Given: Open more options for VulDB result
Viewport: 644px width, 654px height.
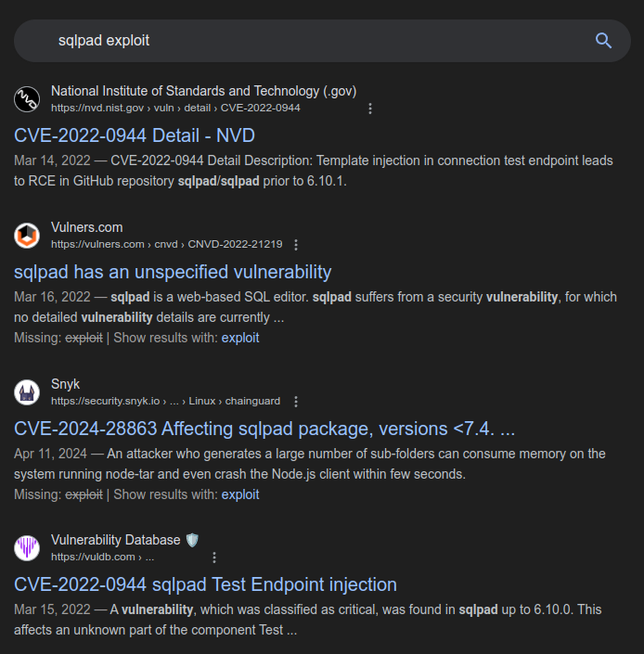Looking at the screenshot, I should [x=214, y=558].
